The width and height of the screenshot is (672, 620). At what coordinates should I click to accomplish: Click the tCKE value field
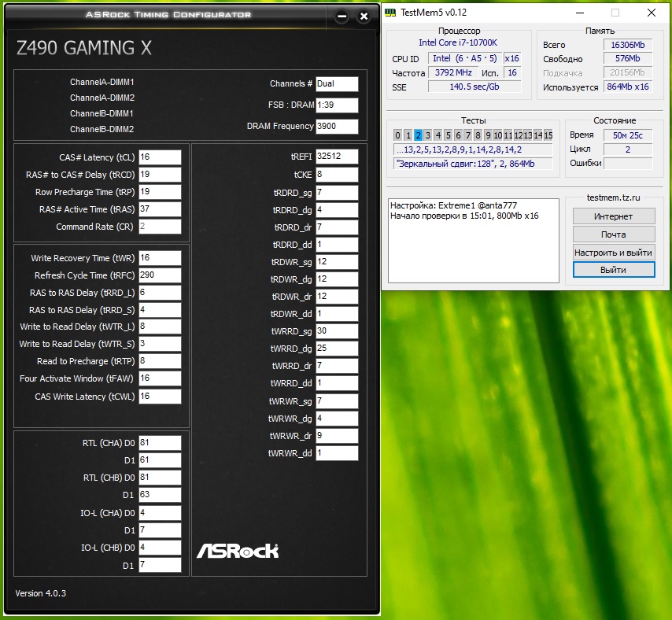point(337,175)
